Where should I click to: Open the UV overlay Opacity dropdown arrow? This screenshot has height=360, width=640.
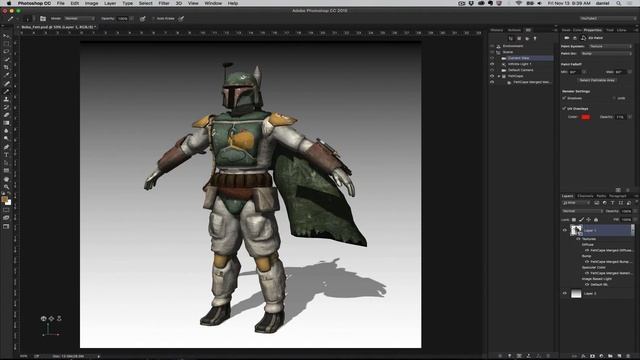pyautogui.click(x=630, y=117)
